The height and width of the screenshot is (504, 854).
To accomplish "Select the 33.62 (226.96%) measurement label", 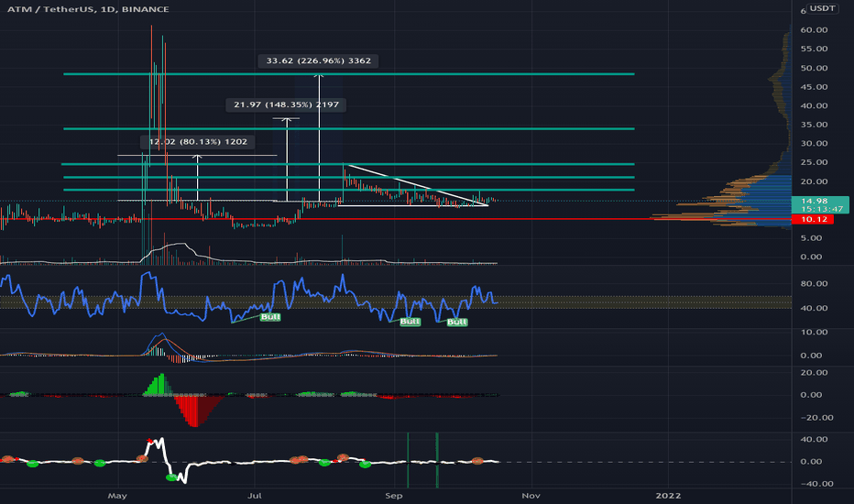I will [x=319, y=60].
